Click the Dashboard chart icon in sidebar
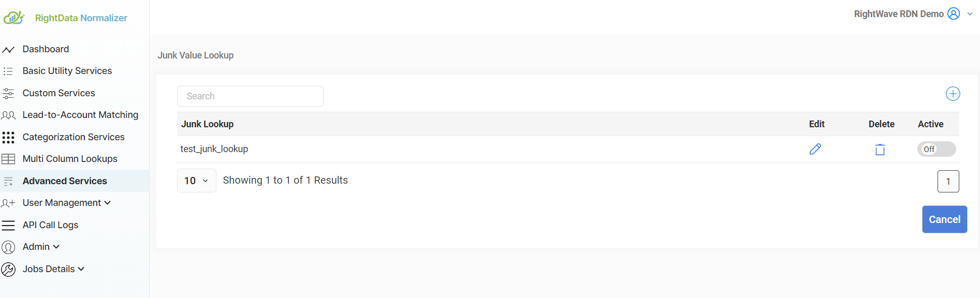980x298 pixels. 8,50
